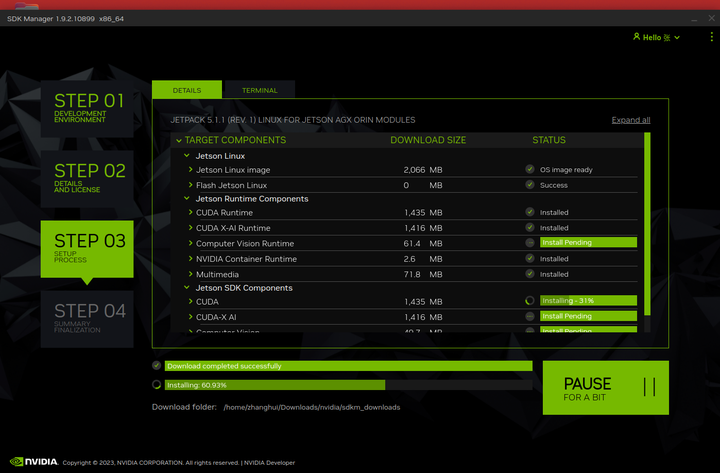720x473 pixels.
Task: Click the Download completed successfully progress bar
Action: (349, 366)
